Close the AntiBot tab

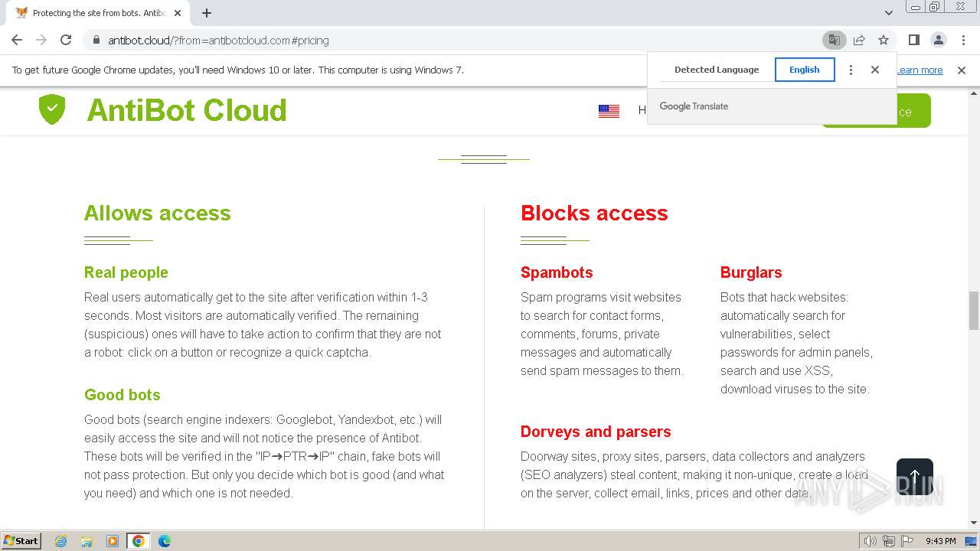pos(178,13)
